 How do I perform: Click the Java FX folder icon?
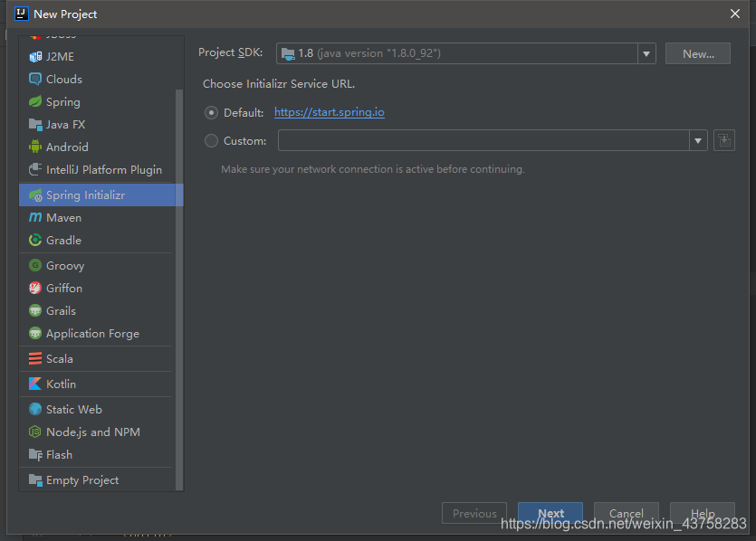[x=35, y=124]
